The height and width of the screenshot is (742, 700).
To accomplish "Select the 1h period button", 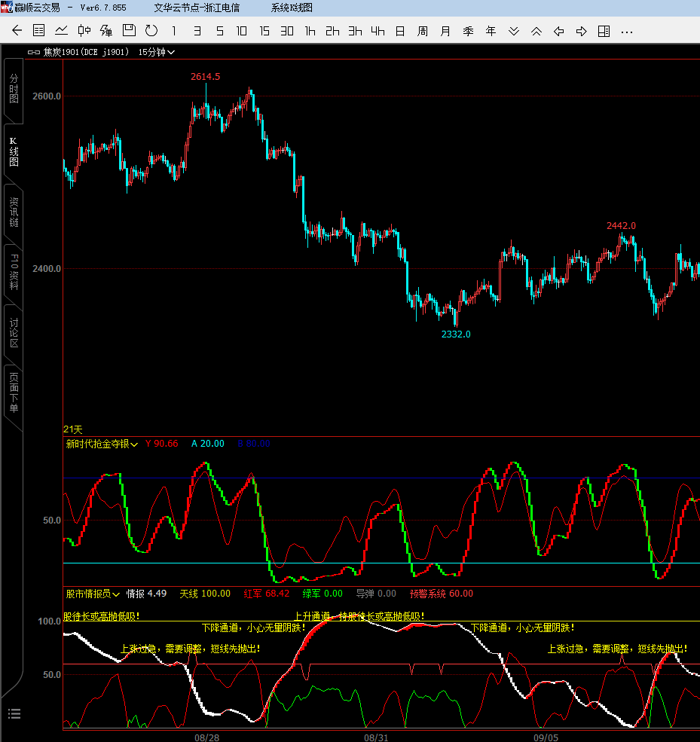I will [310, 31].
